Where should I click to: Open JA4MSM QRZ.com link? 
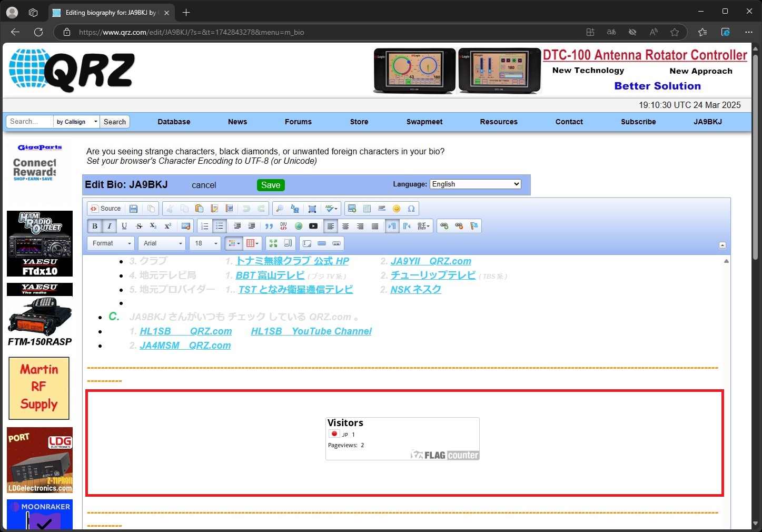(185, 346)
